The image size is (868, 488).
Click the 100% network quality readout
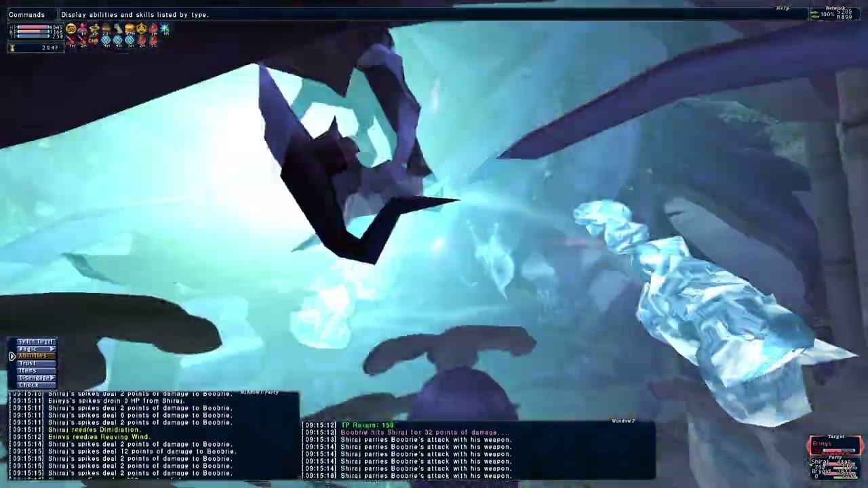click(827, 14)
